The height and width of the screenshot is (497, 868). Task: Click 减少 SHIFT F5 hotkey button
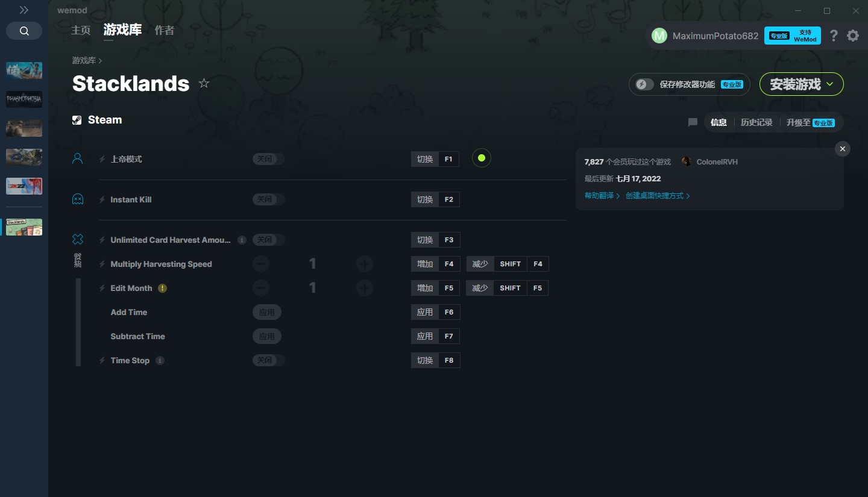click(x=508, y=288)
